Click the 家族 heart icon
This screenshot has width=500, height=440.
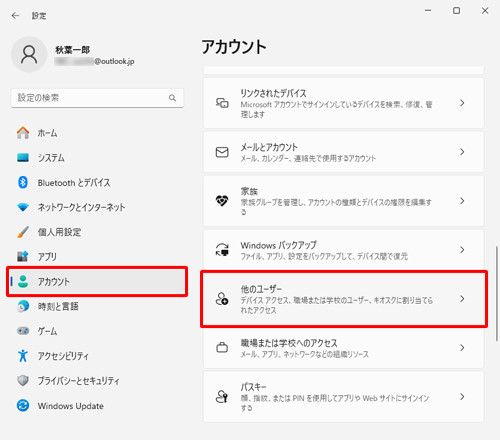[222, 201]
